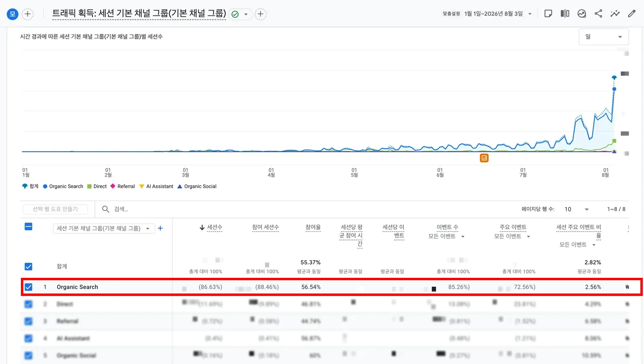The height and width of the screenshot is (364, 644).
Task: Uncheck the Organic Search row checkbox
Action: pyautogui.click(x=29, y=287)
